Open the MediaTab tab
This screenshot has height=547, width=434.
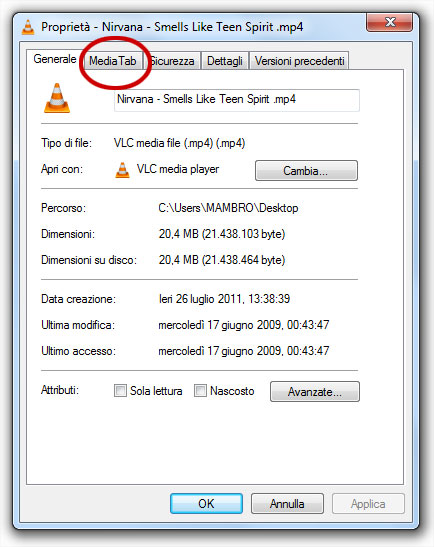click(x=113, y=61)
